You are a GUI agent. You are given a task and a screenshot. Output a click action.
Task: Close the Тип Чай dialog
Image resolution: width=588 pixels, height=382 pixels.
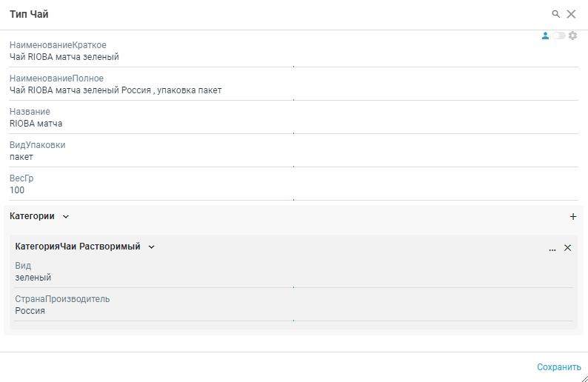click(x=571, y=14)
